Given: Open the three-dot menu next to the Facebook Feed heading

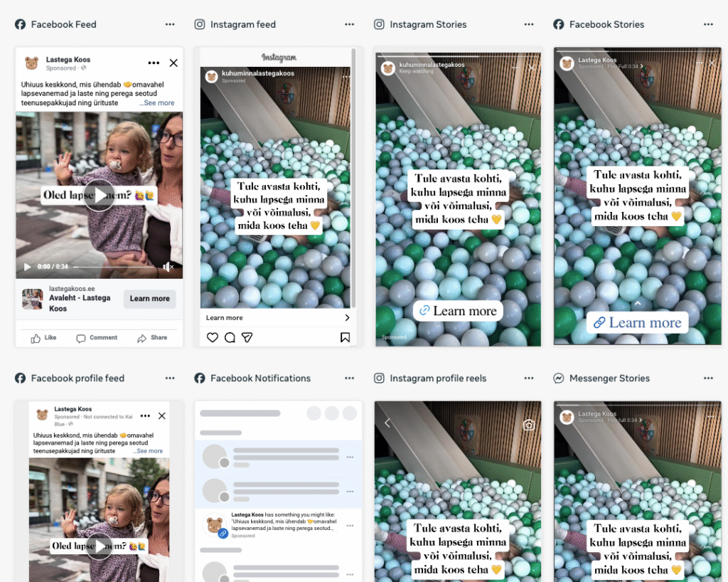Looking at the screenshot, I should (170, 23).
